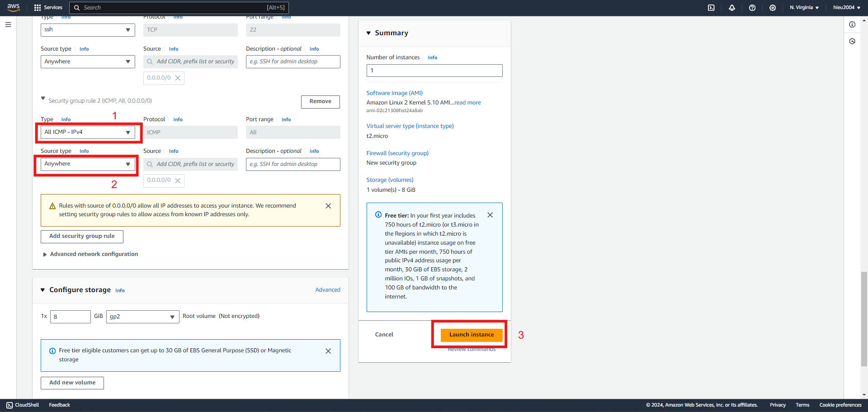Open the Type dropdown showing All ICMP - IPv4
The height and width of the screenshot is (412, 868).
coord(88,132)
